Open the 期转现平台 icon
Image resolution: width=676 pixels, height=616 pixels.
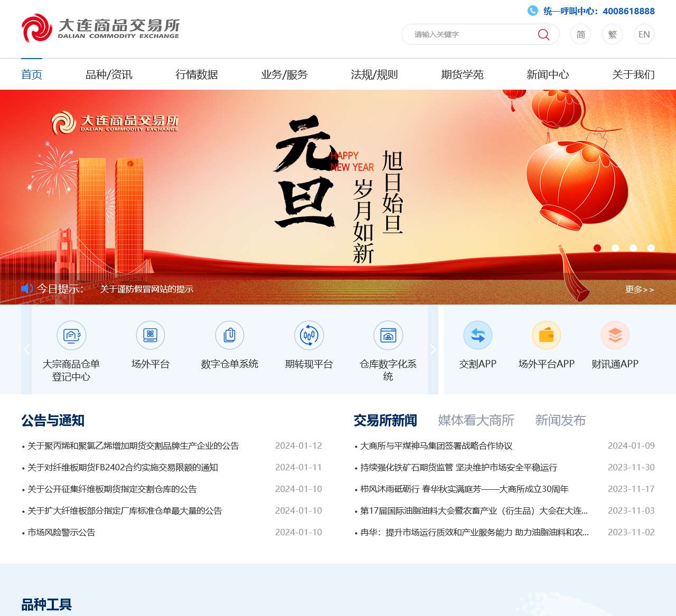[309, 335]
